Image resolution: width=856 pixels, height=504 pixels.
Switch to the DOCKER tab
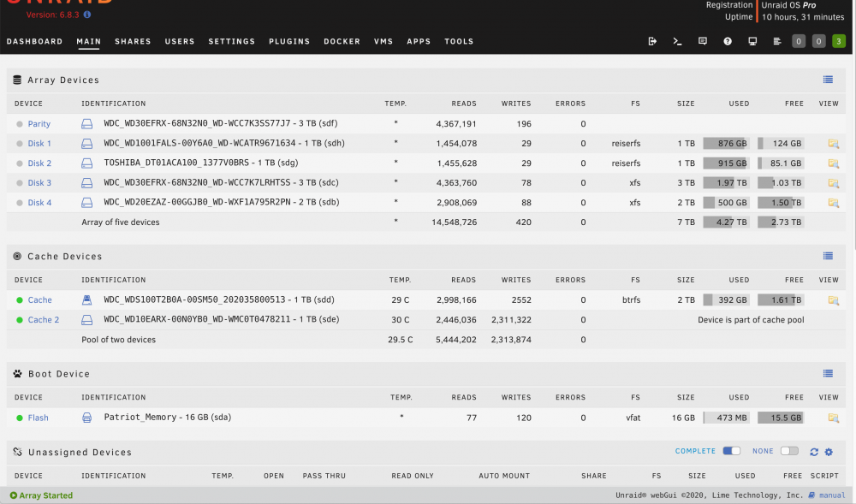(x=342, y=41)
